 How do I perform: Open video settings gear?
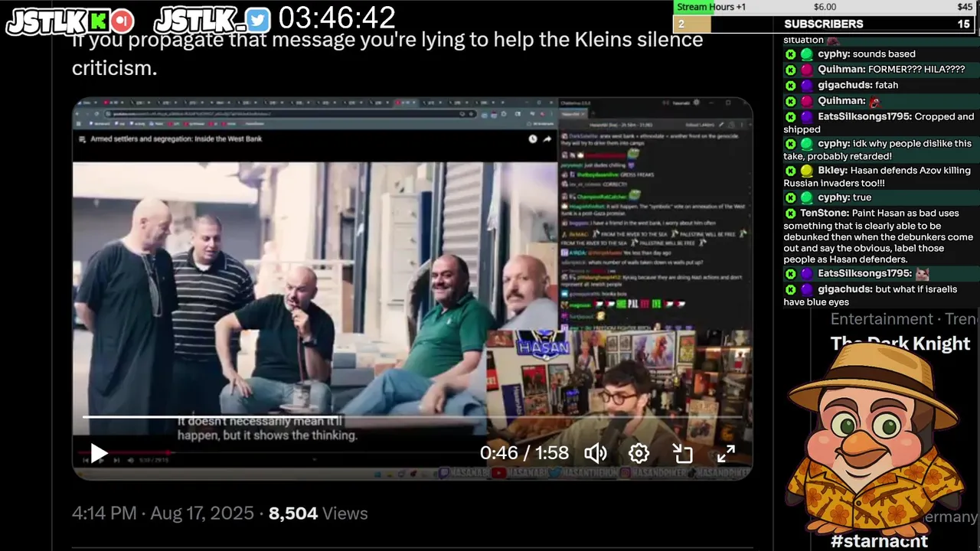[639, 453]
